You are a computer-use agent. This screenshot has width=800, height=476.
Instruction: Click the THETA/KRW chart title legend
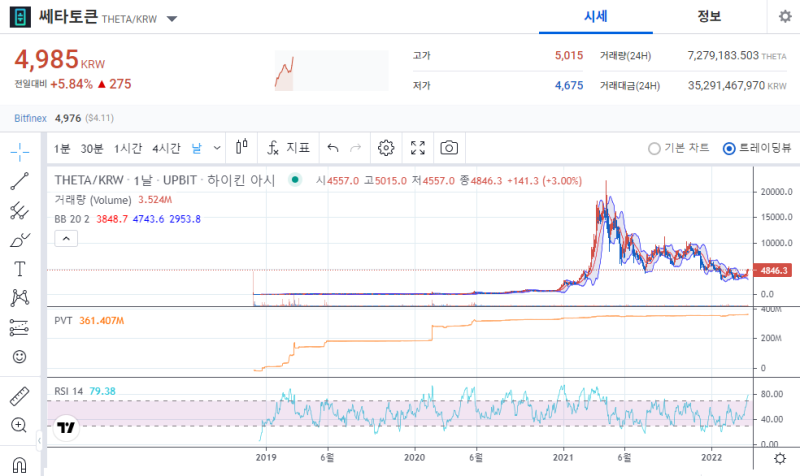coord(164,180)
